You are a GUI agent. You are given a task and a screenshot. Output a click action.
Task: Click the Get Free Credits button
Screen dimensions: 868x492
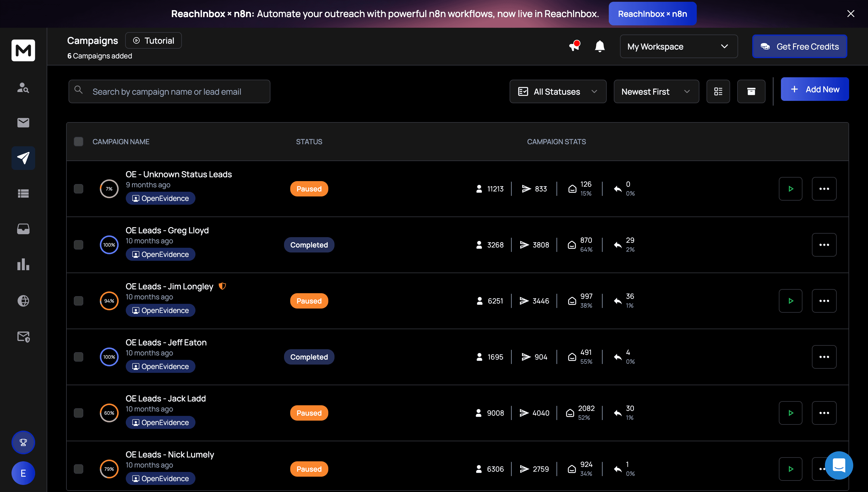click(x=800, y=46)
